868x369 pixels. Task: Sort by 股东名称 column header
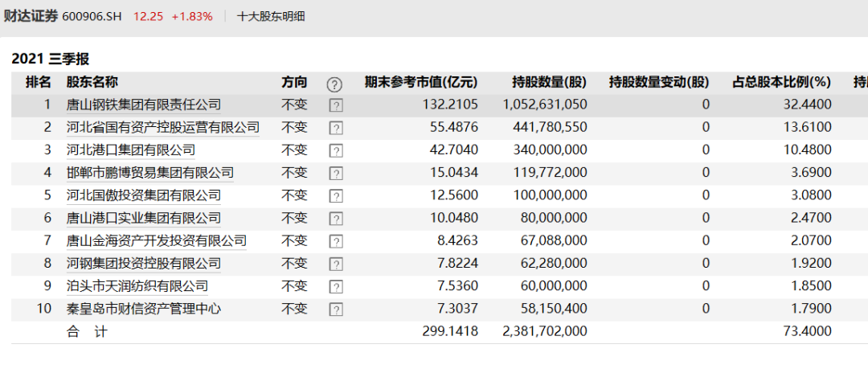(x=92, y=83)
